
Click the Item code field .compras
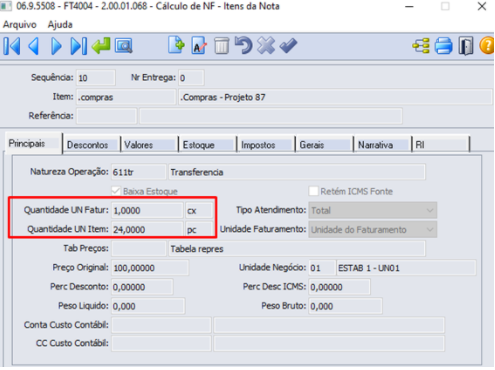pos(126,97)
